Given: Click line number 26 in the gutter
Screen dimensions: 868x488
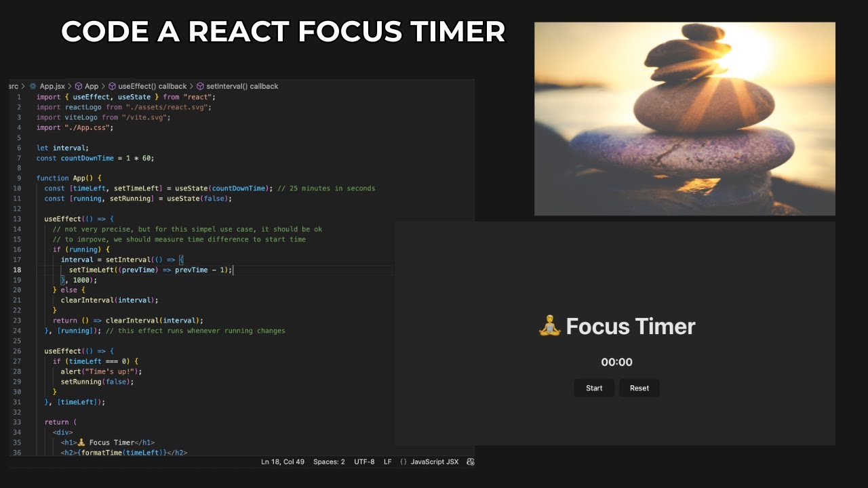Looking at the screenshot, I should (x=17, y=351).
